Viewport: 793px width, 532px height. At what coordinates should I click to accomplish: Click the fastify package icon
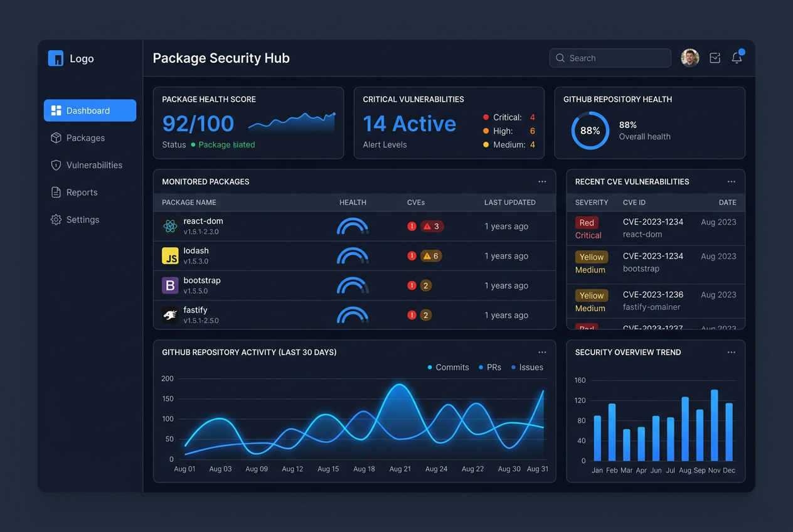170,315
